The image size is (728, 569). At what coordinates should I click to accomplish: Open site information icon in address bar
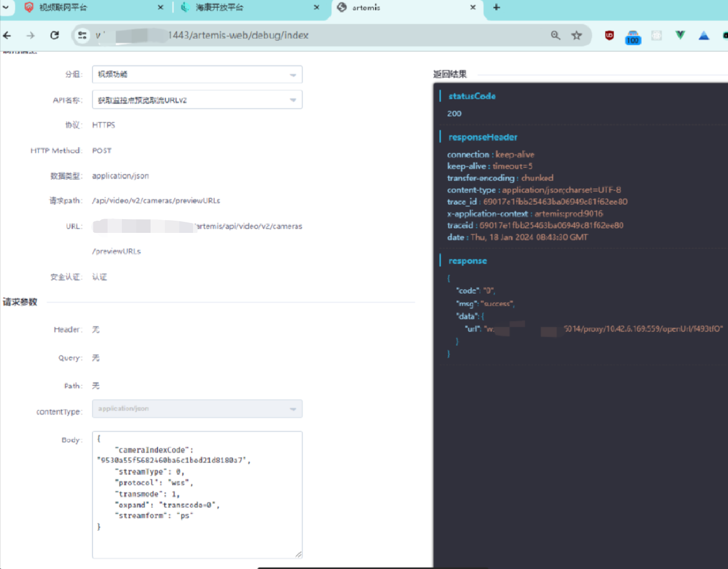click(x=82, y=35)
